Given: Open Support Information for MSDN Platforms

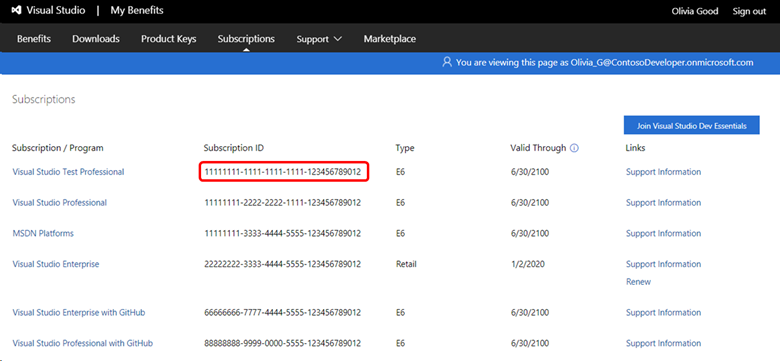Looking at the screenshot, I should tap(664, 234).
